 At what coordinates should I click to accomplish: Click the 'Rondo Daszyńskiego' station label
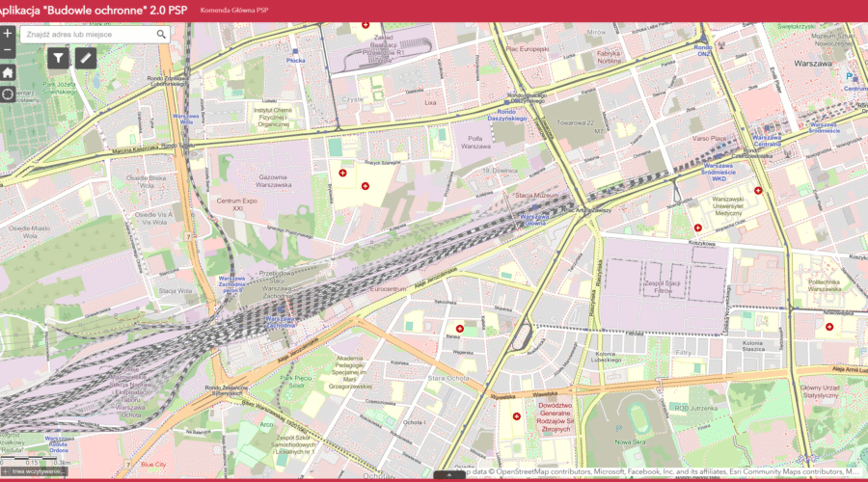tap(507, 115)
